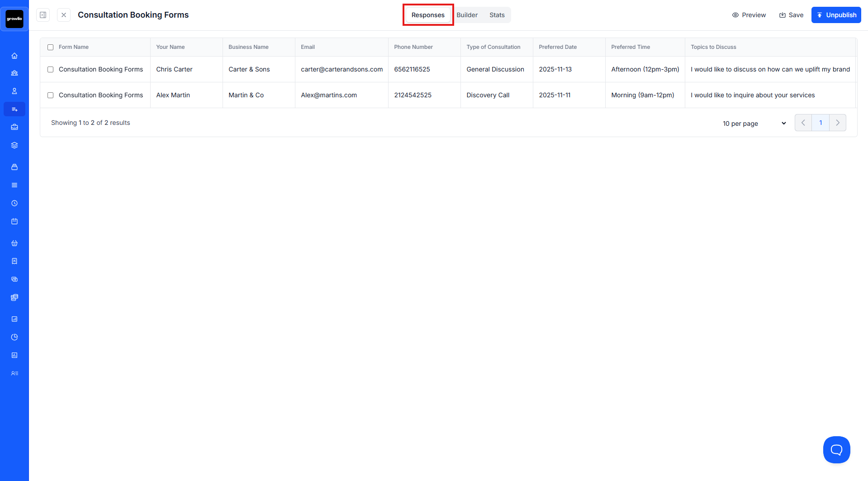Click phone number 6562116525
The height and width of the screenshot is (481, 868).
pos(412,69)
